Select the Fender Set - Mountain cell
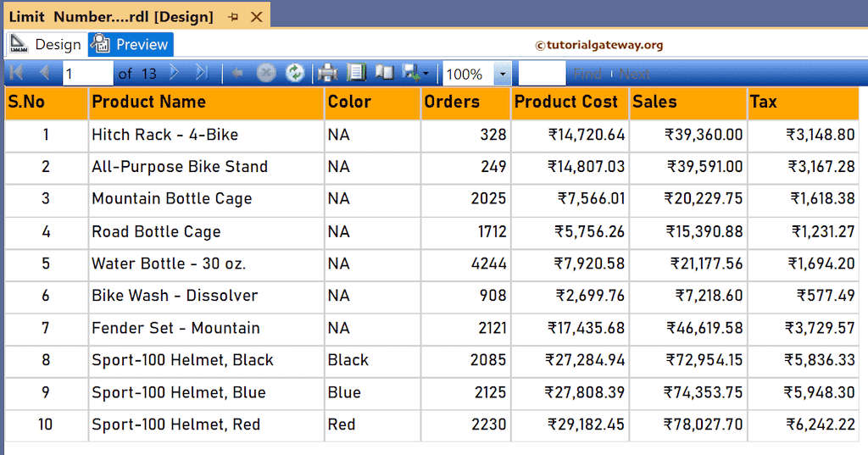 tap(206, 328)
